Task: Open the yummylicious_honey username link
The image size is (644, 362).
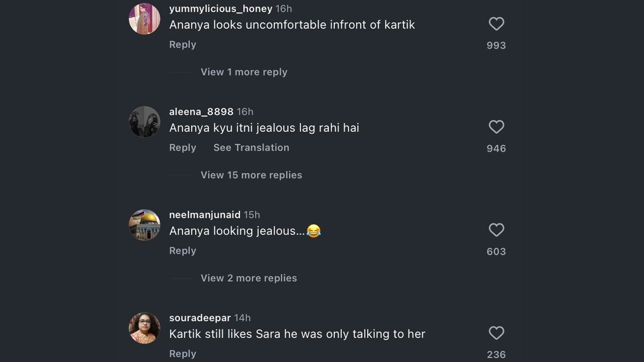Action: [221, 9]
